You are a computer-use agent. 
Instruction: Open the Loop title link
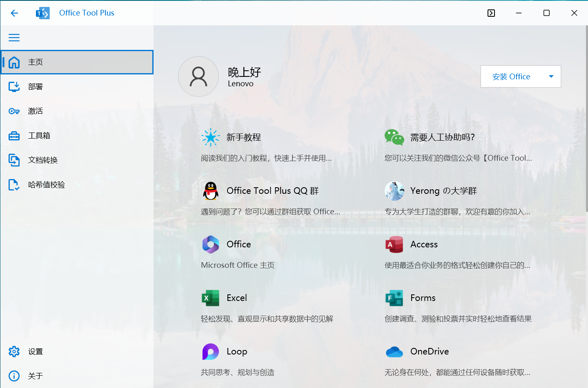(x=237, y=352)
